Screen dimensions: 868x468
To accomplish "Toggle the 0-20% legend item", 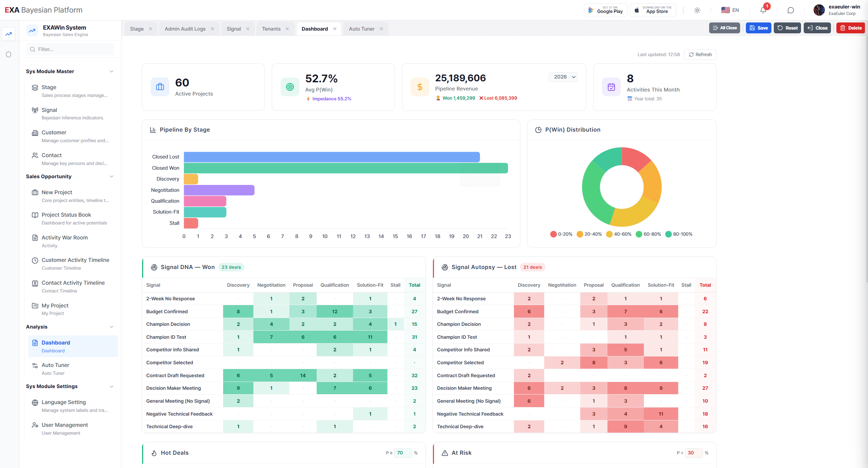I will pos(561,234).
